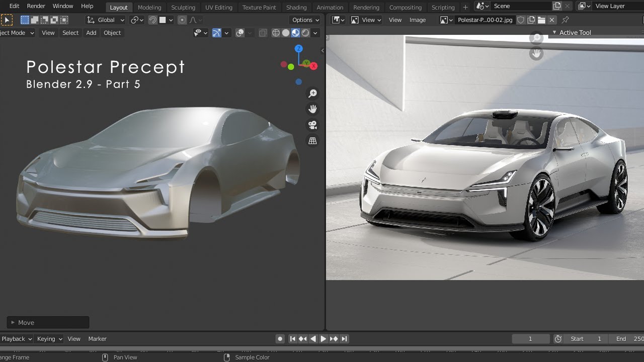Switch to Modeling workspace tab
The width and height of the screenshot is (644, 362).
click(x=149, y=8)
